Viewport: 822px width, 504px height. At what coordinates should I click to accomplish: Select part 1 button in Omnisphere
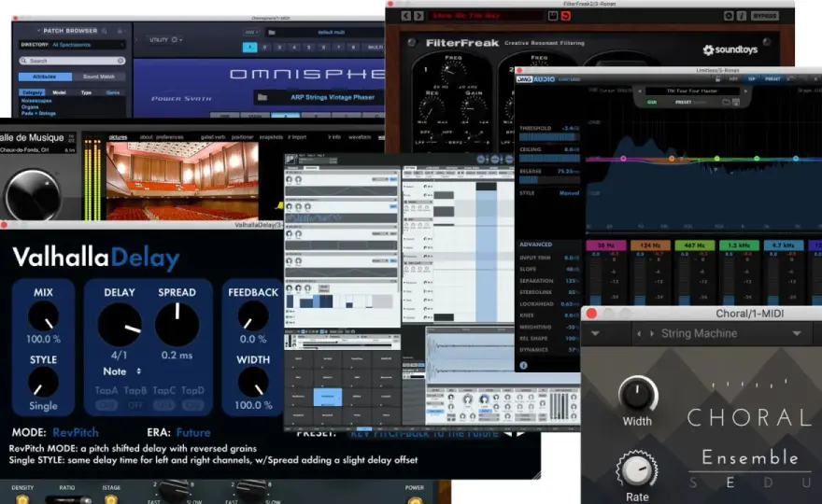(x=249, y=48)
